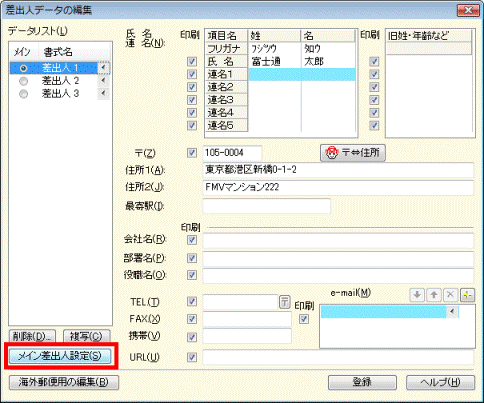Click the FAX input field
The image size is (484, 403).
(247, 319)
